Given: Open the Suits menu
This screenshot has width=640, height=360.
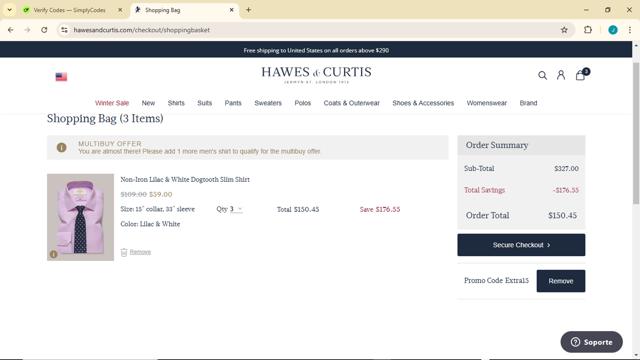Looking at the screenshot, I should [204, 103].
